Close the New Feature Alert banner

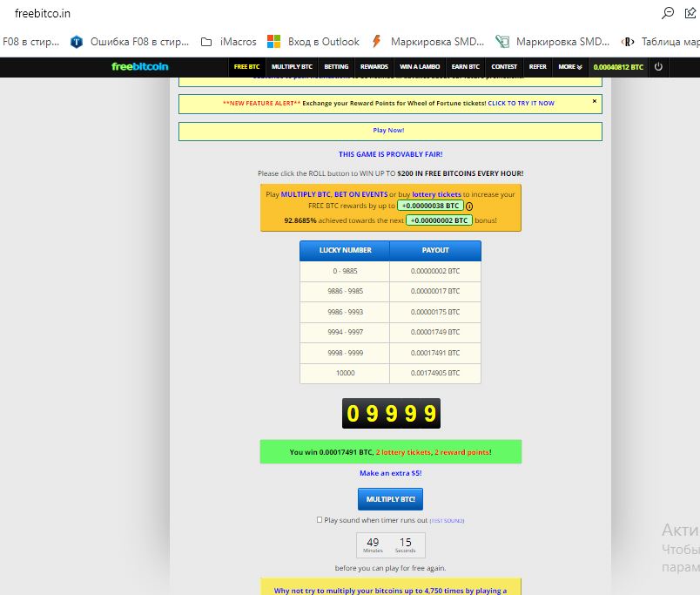[x=594, y=101]
